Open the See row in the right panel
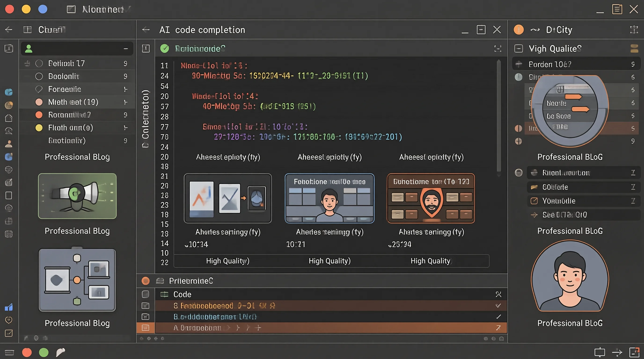The height and width of the screenshot is (359, 644). pos(583,215)
